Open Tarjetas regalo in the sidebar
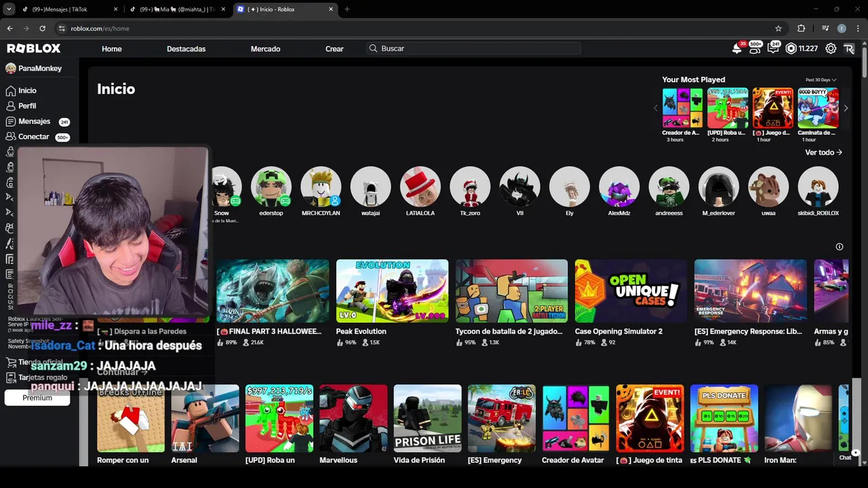Viewport: 868px width, 488px height. tap(36, 378)
